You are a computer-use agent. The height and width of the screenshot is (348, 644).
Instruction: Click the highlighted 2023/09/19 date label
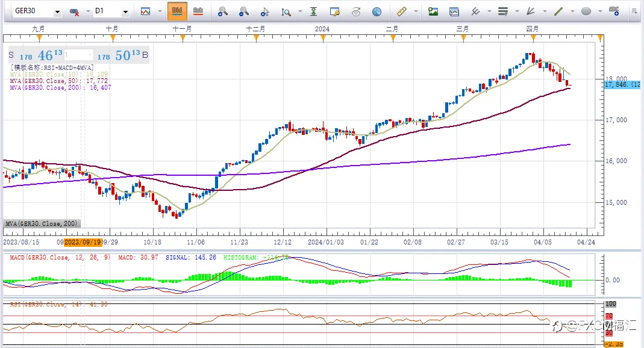pyautogui.click(x=83, y=242)
